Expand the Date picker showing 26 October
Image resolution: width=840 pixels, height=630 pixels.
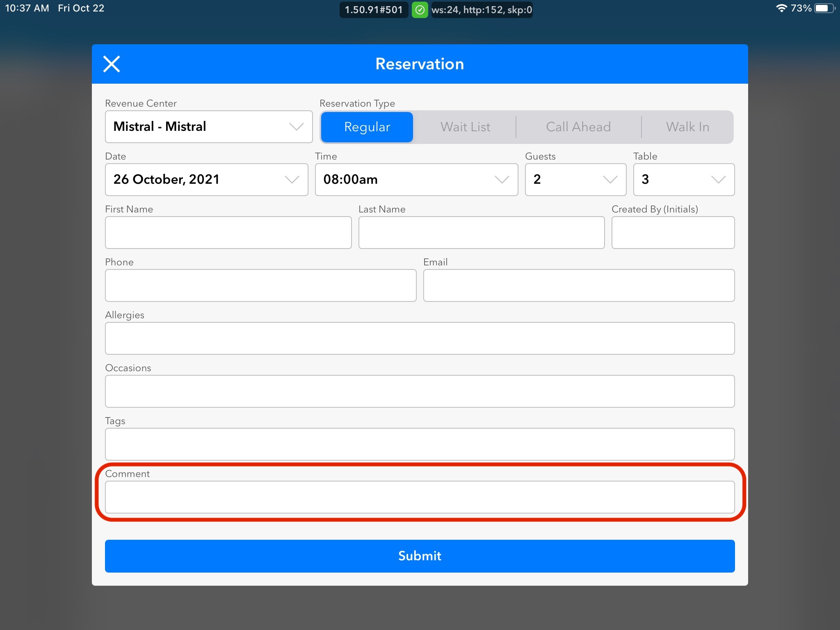(x=206, y=180)
